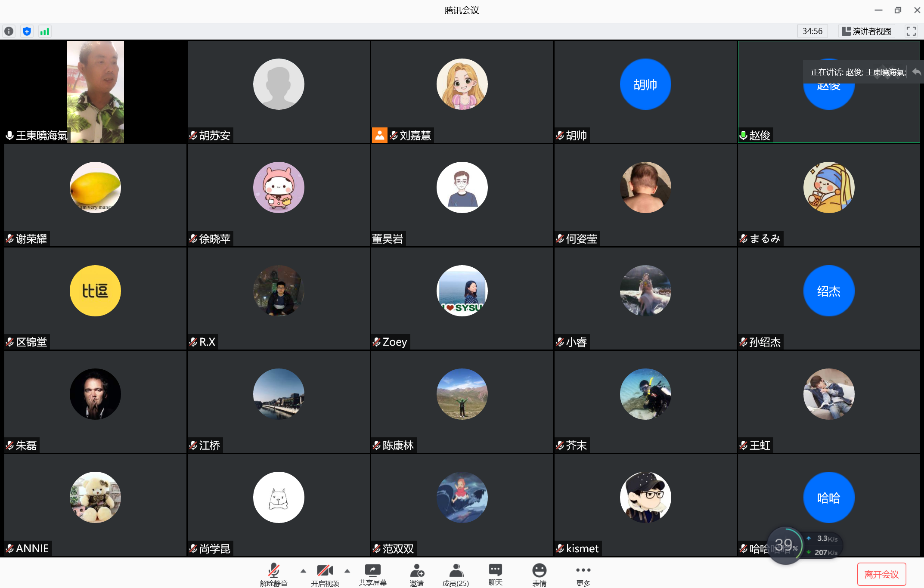Image resolution: width=924 pixels, height=588 pixels.
Task: Enter full screen mode icon
Action: pyautogui.click(x=911, y=31)
